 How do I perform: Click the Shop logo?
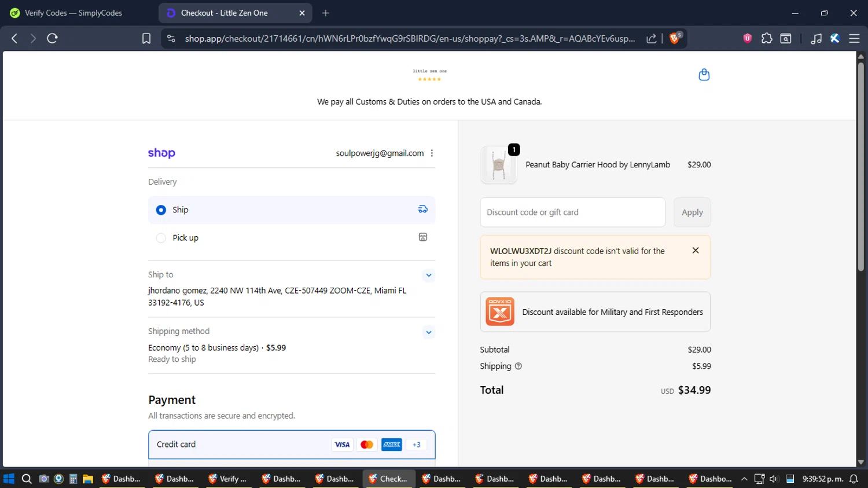click(x=161, y=153)
